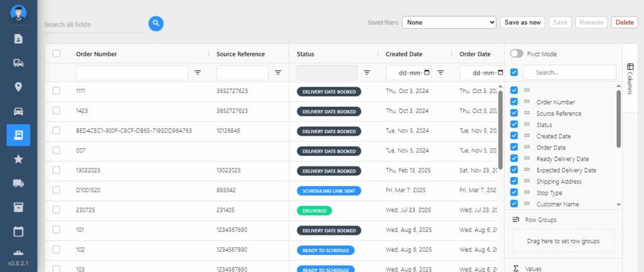Viewport: 644px width, 272px height.
Task: Uncheck Shipping Address column checkbox
Action: [x=514, y=182]
